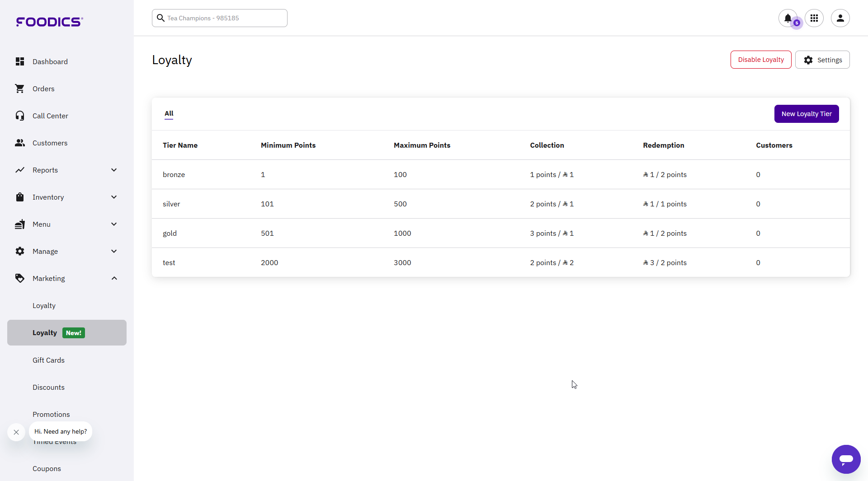
Task: Open Orders via the cart icon
Action: [20, 89]
